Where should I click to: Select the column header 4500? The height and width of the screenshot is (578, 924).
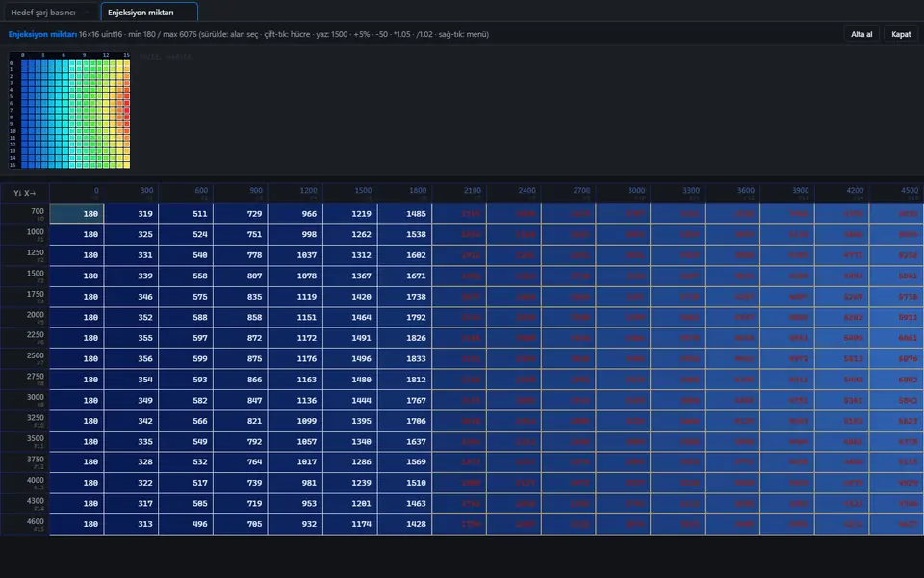pos(896,193)
